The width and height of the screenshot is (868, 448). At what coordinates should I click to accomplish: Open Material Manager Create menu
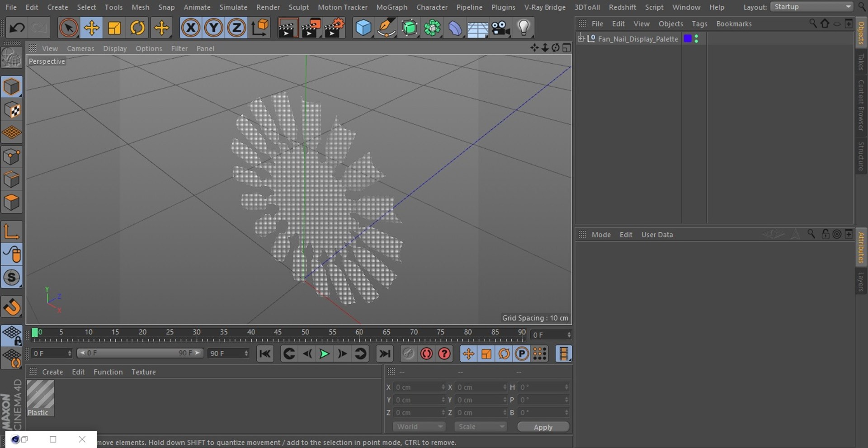pos(52,372)
